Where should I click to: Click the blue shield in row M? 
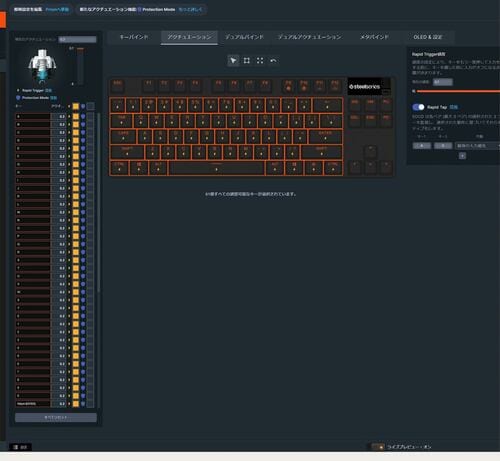pos(83,212)
